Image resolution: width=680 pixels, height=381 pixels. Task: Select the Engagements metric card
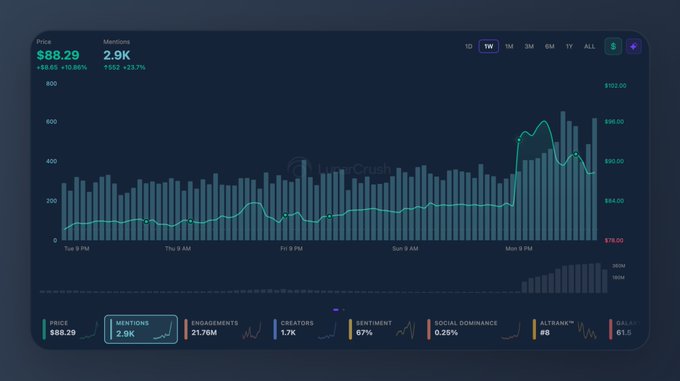pos(222,329)
